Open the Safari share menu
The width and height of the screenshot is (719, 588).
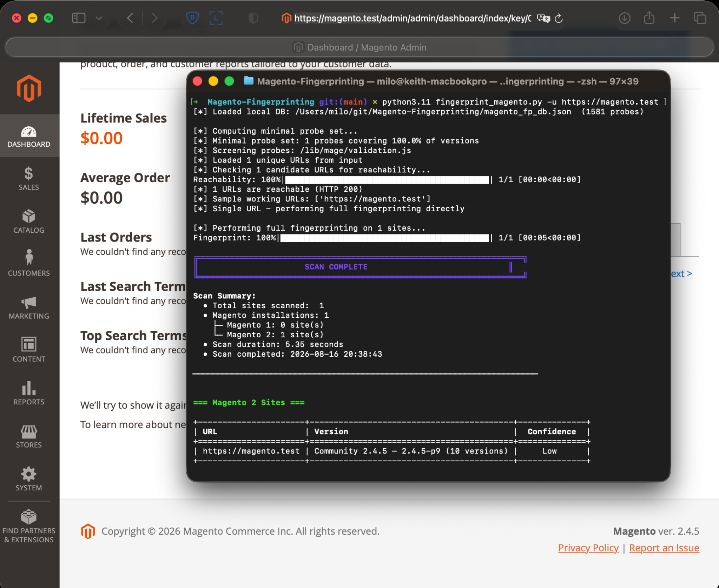click(649, 18)
